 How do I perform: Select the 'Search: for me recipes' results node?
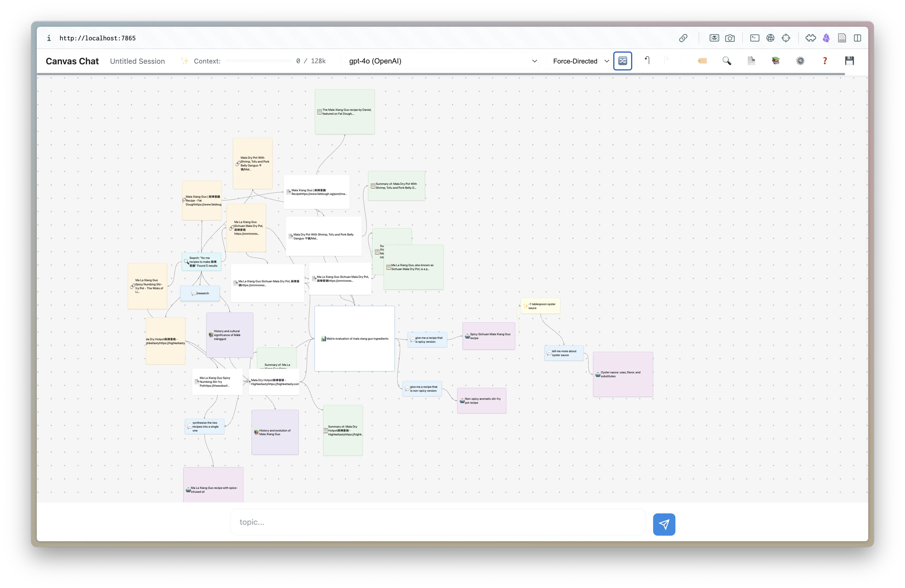[x=201, y=262]
